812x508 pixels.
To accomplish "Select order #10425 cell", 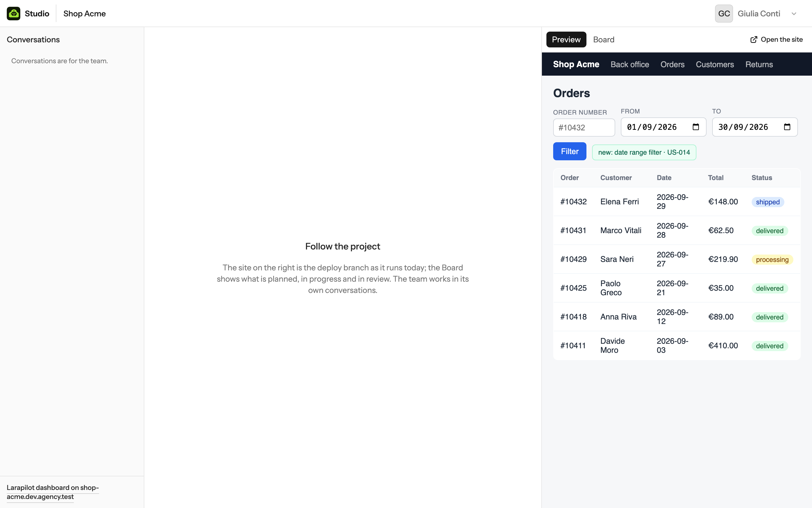I will coord(573,288).
